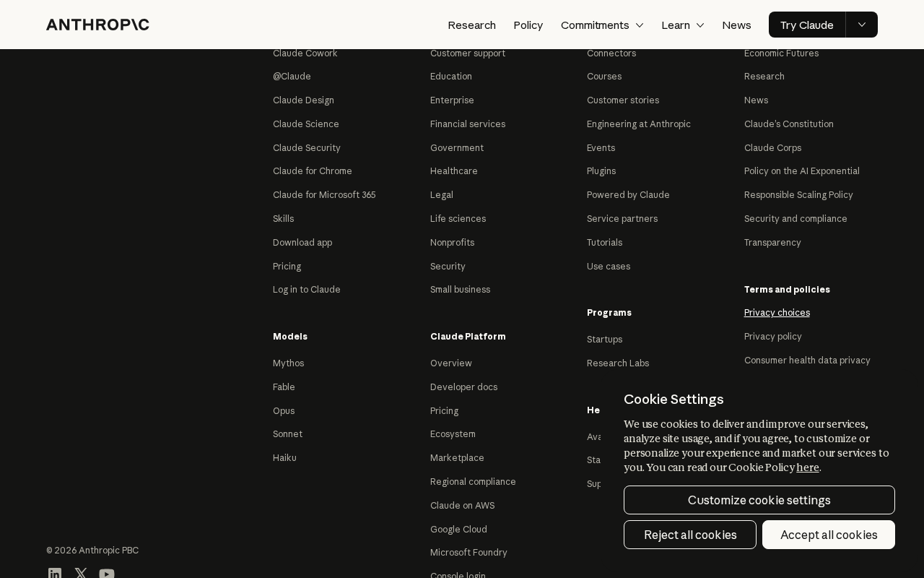Select News in the top navigation bar
The image size is (924, 578).
click(737, 25)
